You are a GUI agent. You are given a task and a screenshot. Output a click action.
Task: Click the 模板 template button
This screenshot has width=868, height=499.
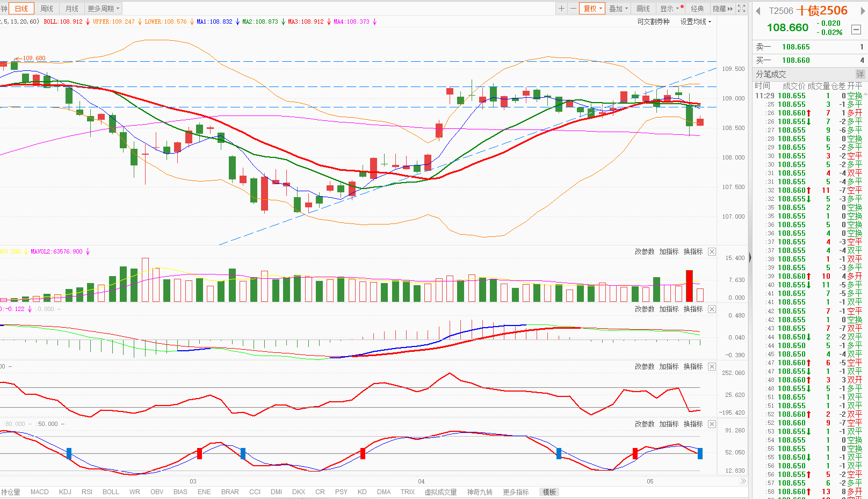pos(549,492)
